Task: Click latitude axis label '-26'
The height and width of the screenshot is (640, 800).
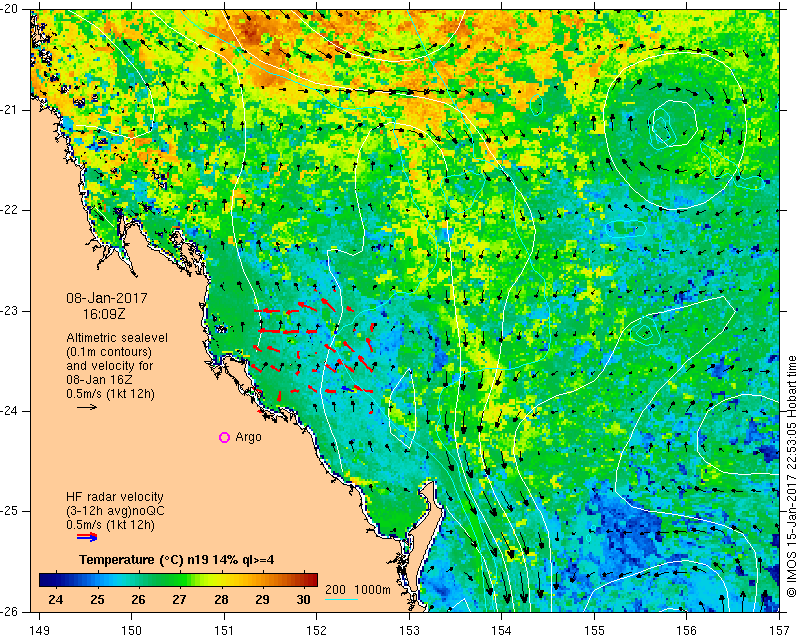Action: point(11,612)
